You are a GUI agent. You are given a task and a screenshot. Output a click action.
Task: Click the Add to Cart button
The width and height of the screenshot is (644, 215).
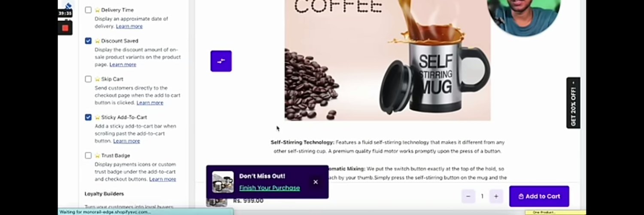(539, 197)
